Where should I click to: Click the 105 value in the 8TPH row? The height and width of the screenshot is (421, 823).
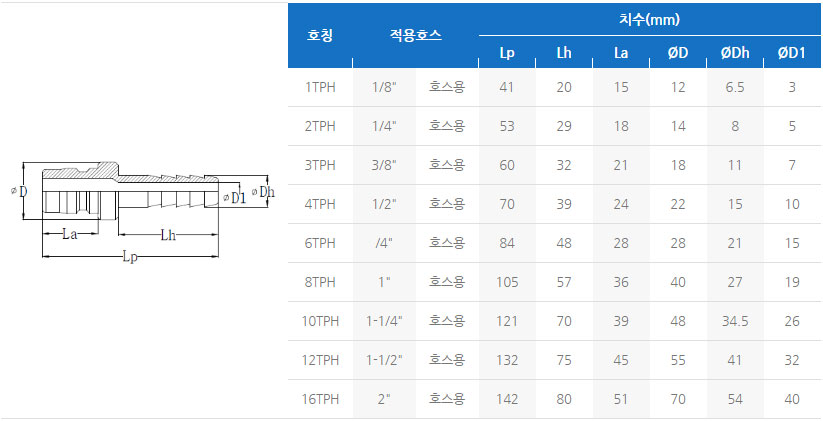pos(507,282)
